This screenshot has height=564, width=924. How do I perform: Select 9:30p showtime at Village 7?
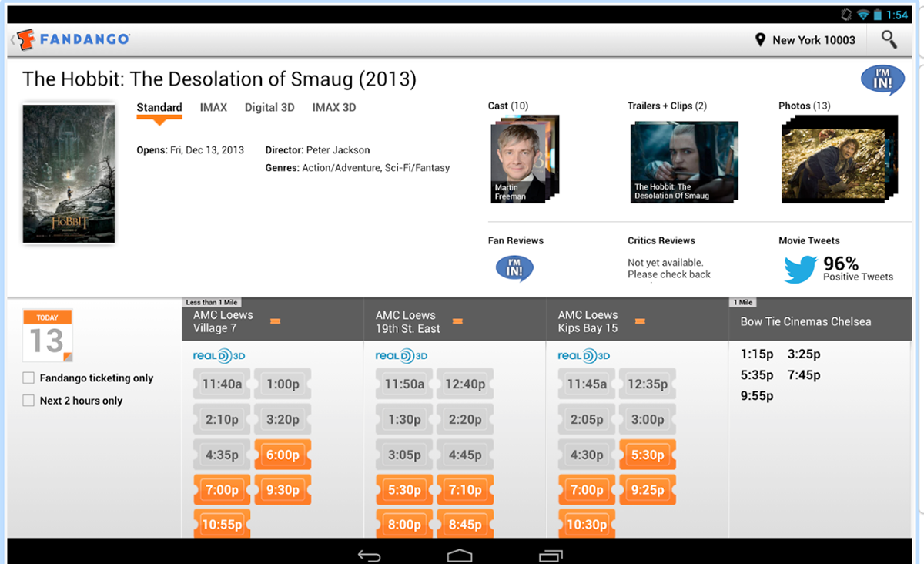pyautogui.click(x=283, y=490)
